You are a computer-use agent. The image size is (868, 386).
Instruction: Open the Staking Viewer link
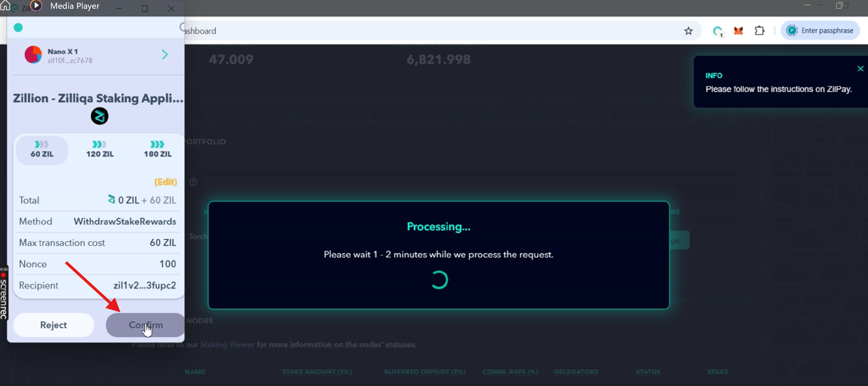pyautogui.click(x=227, y=345)
